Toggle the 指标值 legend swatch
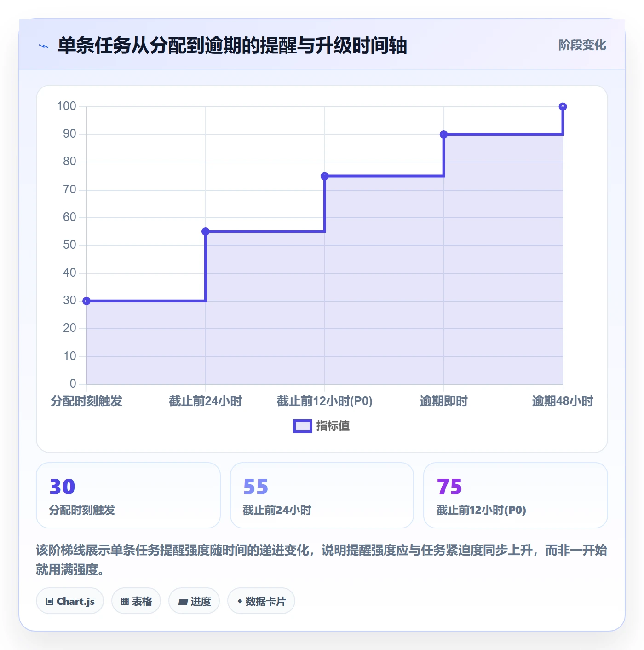The width and height of the screenshot is (644, 650). (303, 426)
